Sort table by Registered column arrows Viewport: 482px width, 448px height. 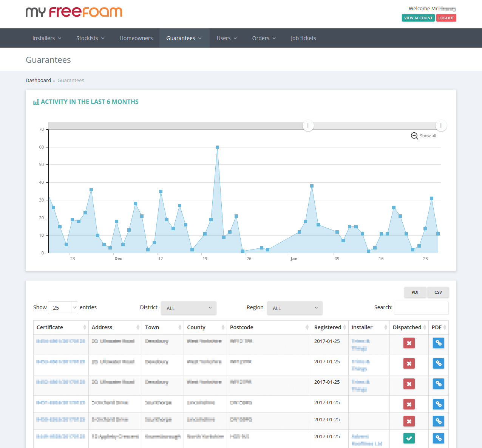(x=345, y=327)
